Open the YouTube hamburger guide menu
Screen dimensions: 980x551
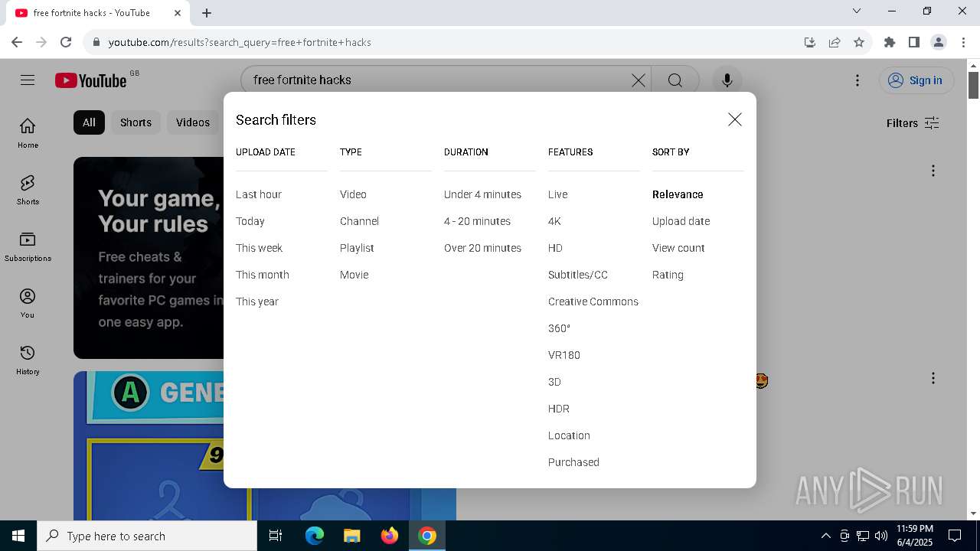tap(28, 80)
